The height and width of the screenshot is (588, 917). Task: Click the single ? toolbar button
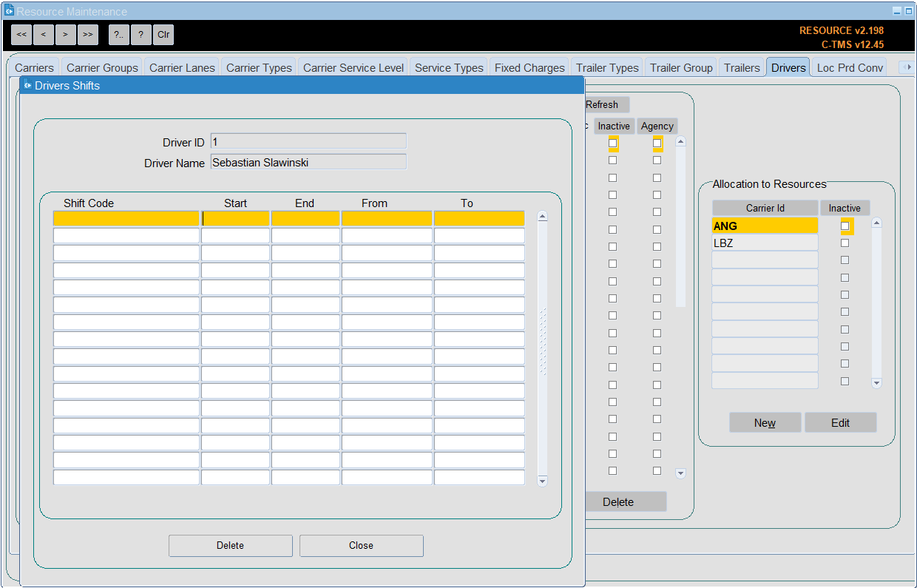point(141,35)
